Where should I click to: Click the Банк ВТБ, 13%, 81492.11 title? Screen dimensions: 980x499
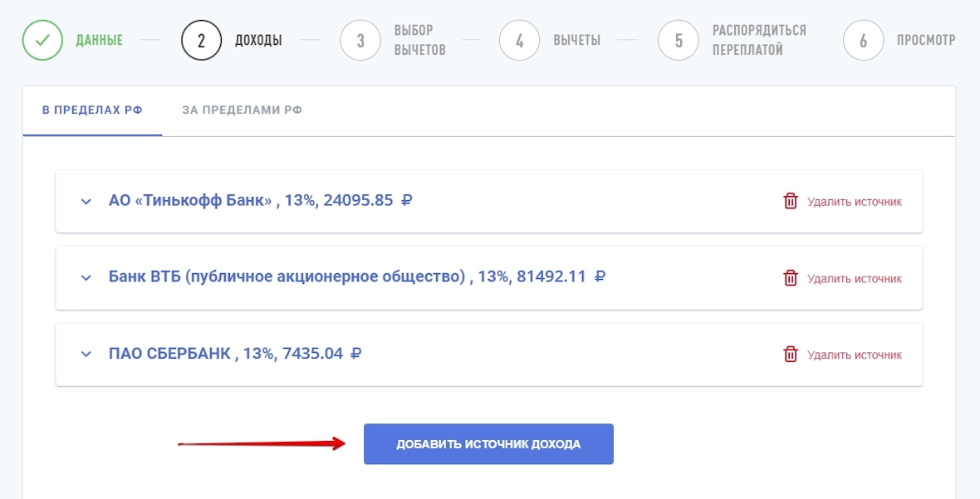[x=357, y=276]
